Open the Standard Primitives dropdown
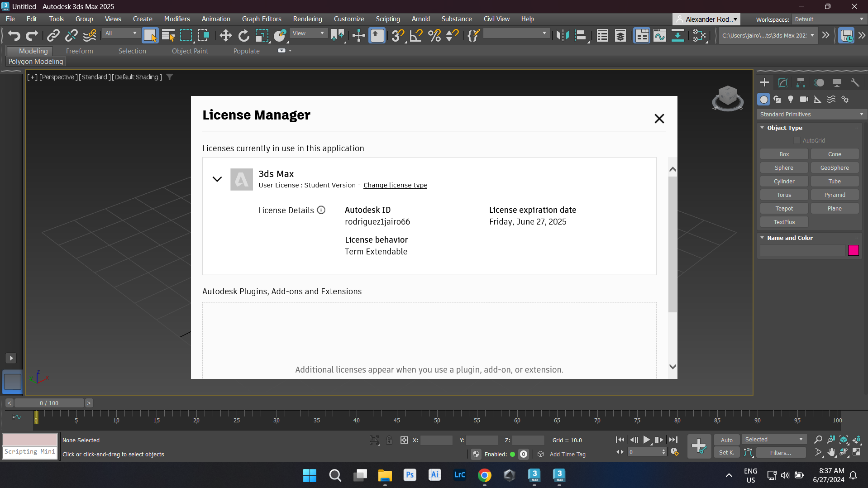 tap(811, 114)
